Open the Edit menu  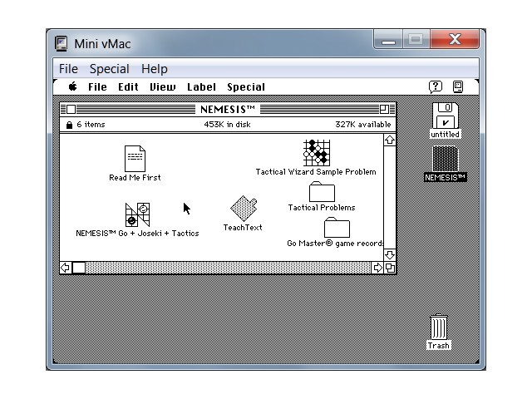pyautogui.click(x=128, y=87)
